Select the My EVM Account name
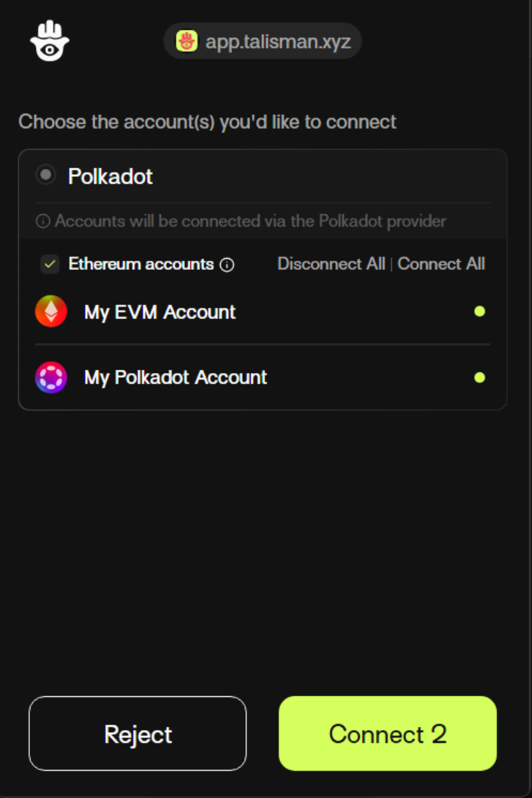The image size is (532, 798). 160,312
